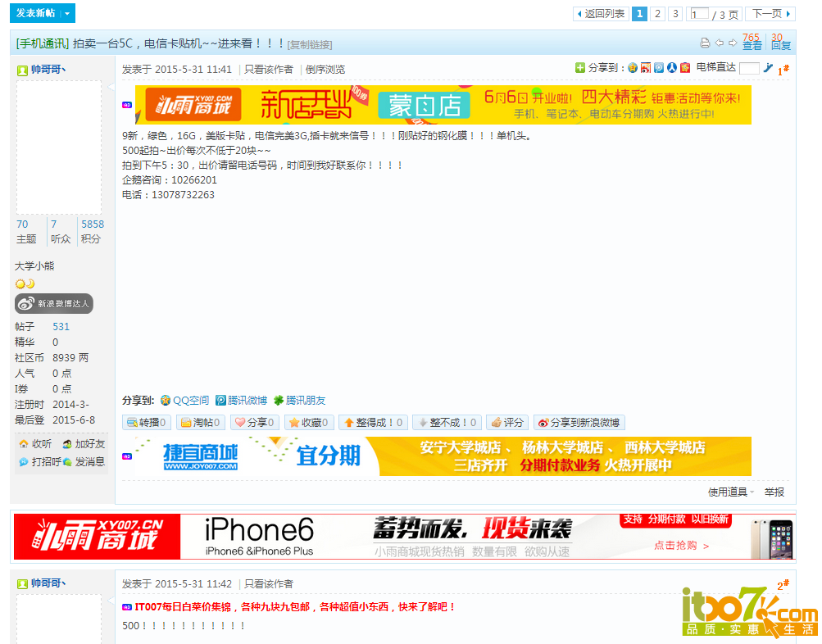Click the 新浪微博达人 badge
Screen dimensions: 822x644
click(x=54, y=303)
